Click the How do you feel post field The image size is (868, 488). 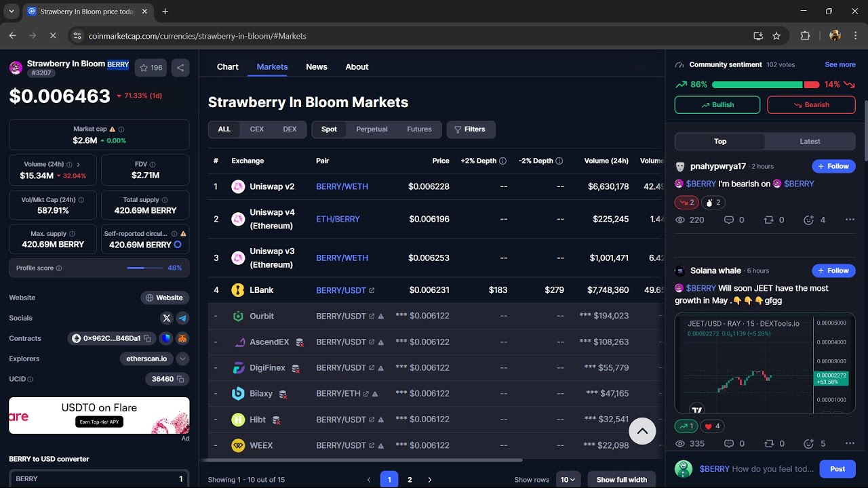tap(757, 469)
